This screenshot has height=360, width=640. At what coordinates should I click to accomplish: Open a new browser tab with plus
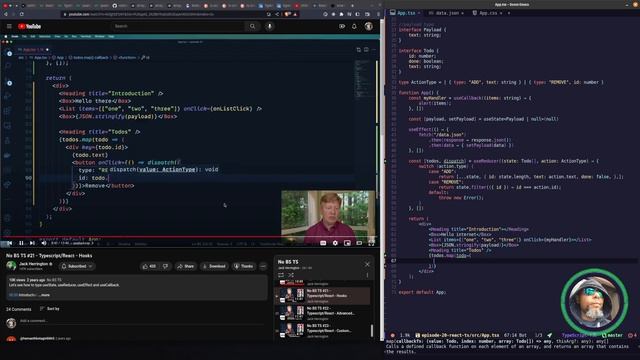point(352,6)
